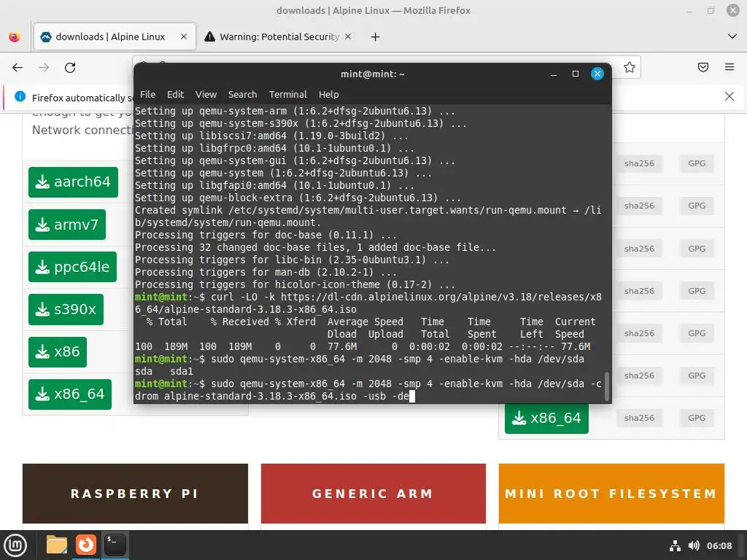This screenshot has height=560, width=747.
Task: Maximize the Firefox window
Action: click(x=711, y=10)
